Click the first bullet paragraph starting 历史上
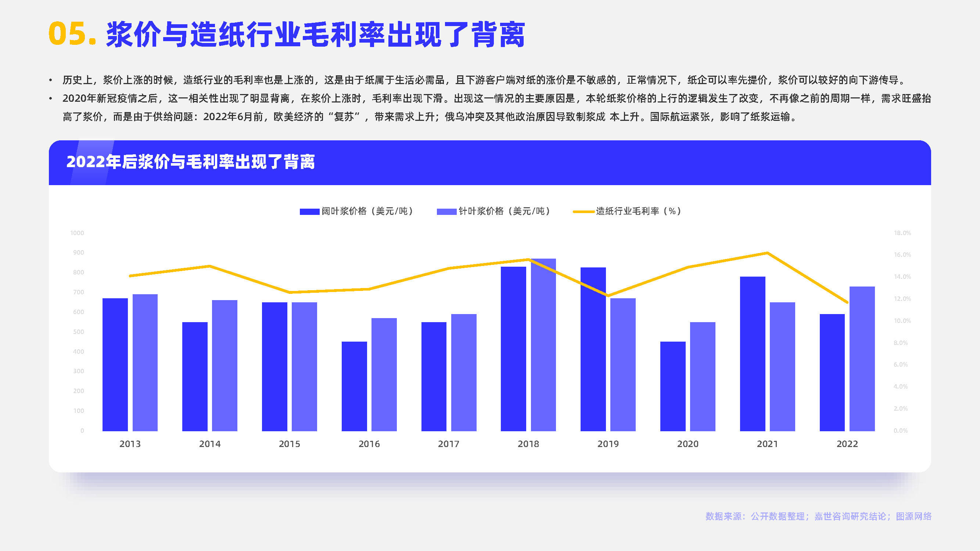This screenshot has height=551, width=980. coord(484,80)
